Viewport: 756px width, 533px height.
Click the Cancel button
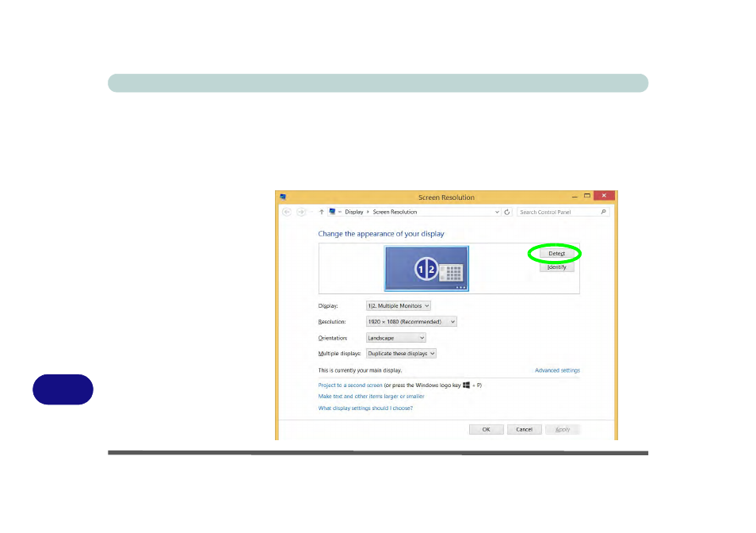[x=524, y=429]
